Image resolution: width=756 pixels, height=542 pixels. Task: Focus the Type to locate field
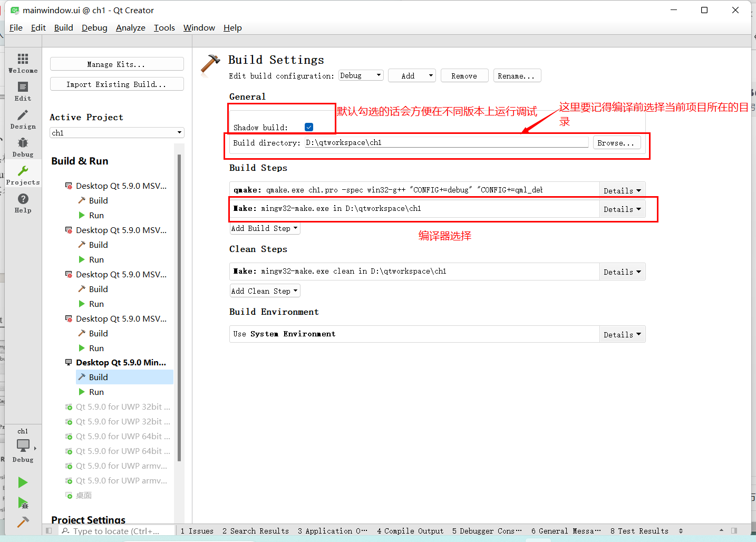117,531
